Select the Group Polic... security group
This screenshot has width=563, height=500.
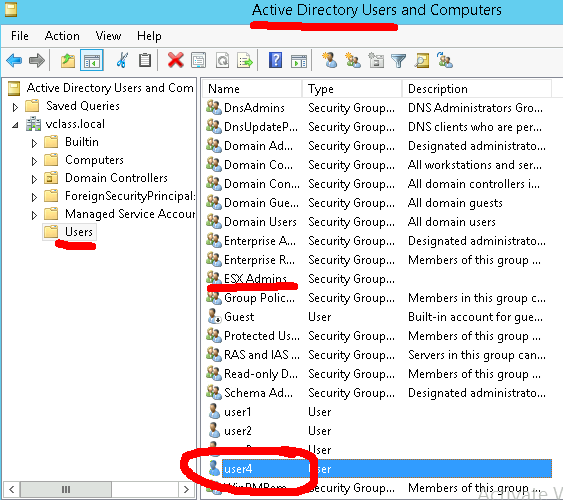coord(259,298)
